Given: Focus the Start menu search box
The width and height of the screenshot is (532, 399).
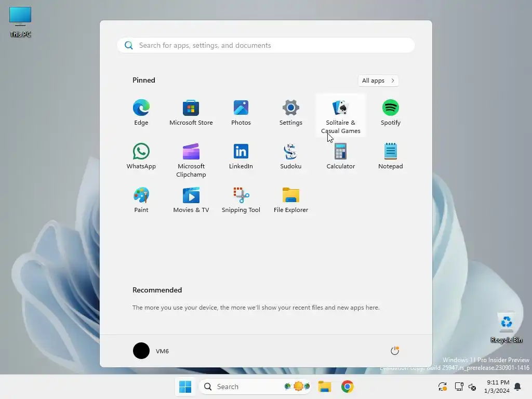Looking at the screenshot, I should tap(265, 45).
